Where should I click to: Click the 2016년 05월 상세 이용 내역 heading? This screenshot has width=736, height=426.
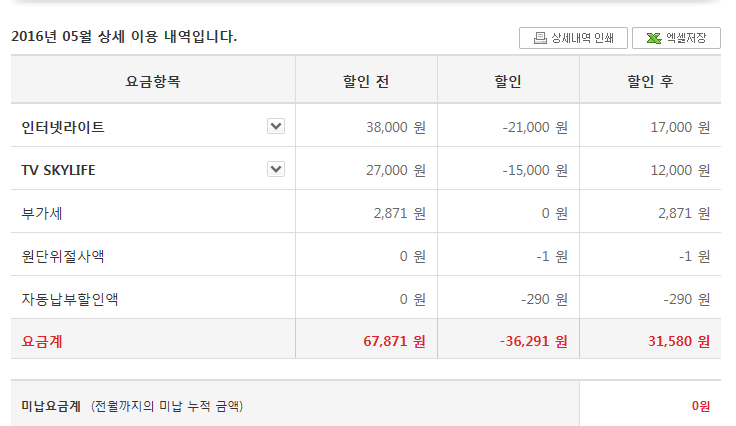(124, 38)
